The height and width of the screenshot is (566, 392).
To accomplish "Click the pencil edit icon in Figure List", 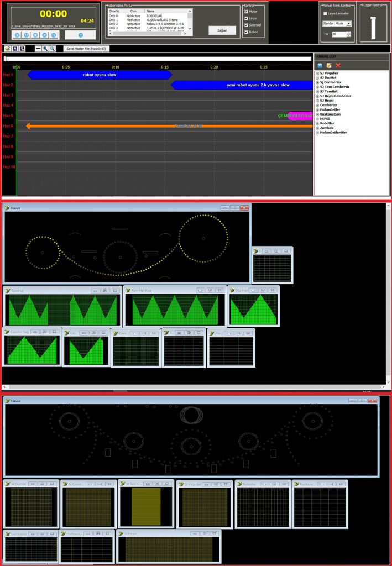I will pyautogui.click(x=329, y=65).
